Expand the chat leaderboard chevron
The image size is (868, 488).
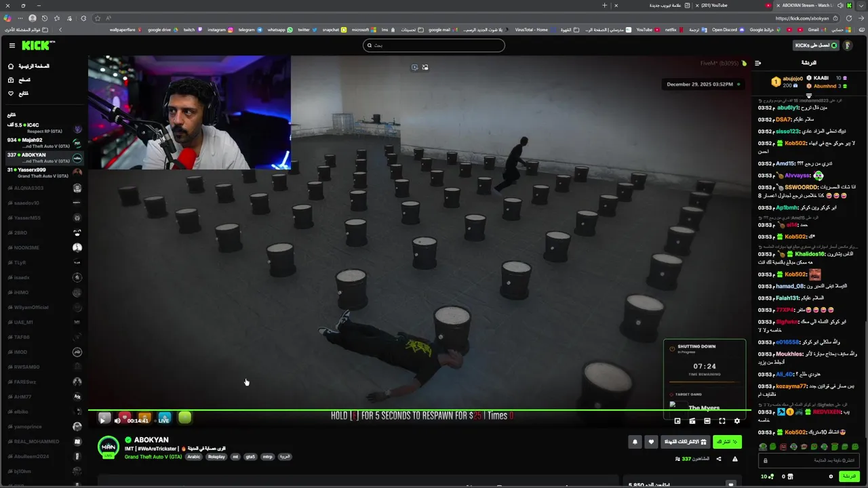point(809,96)
